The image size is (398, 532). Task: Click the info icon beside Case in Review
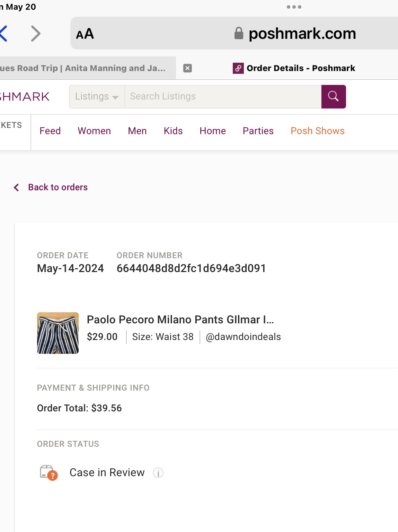click(x=158, y=472)
